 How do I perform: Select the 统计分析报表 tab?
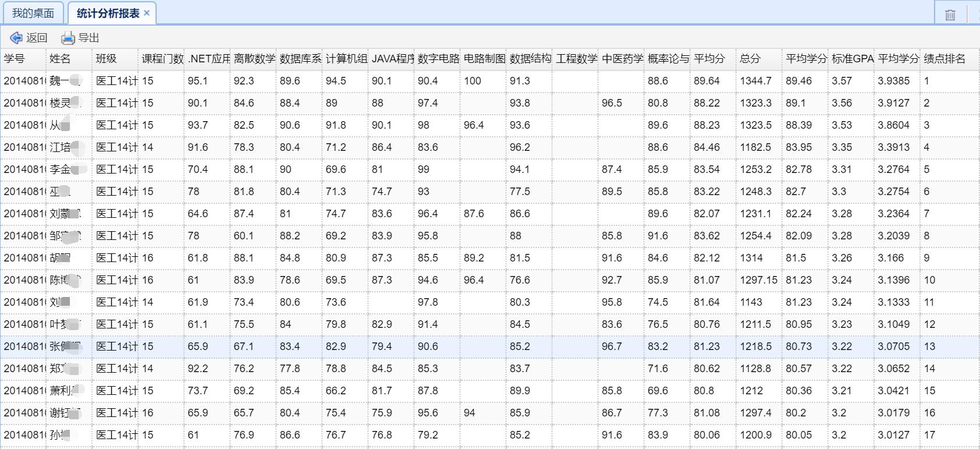[108, 13]
